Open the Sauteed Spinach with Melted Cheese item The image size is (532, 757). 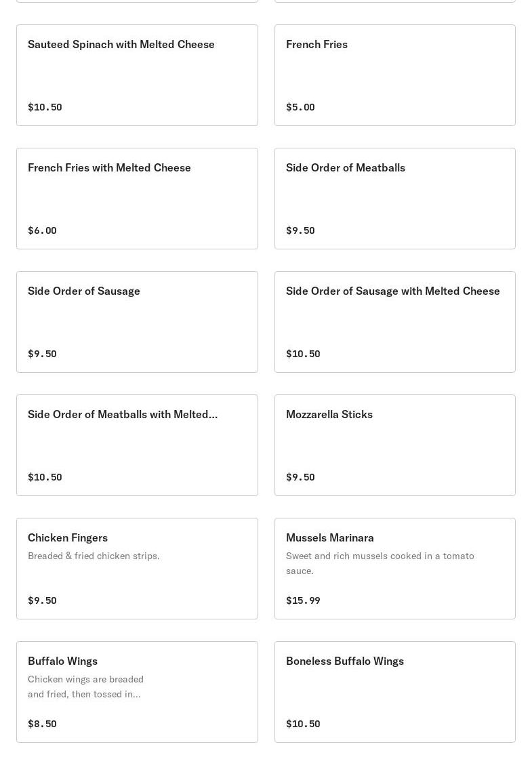coord(137,75)
